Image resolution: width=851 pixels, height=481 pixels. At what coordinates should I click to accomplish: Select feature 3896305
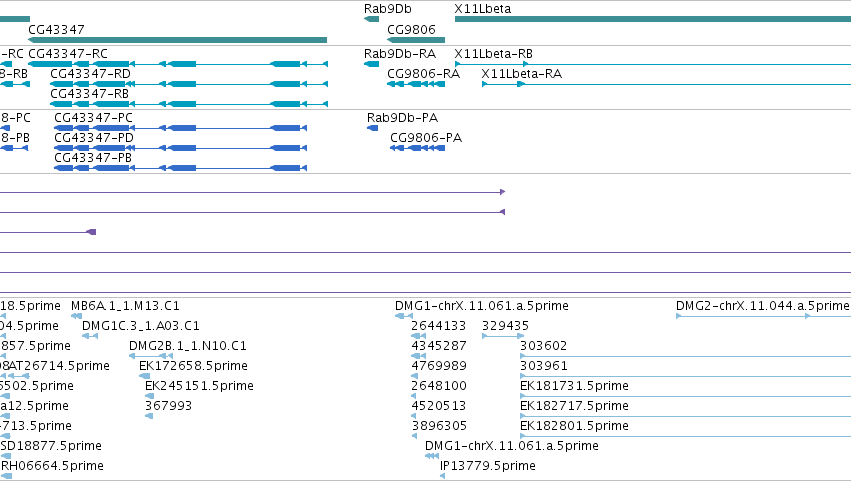click(439, 426)
